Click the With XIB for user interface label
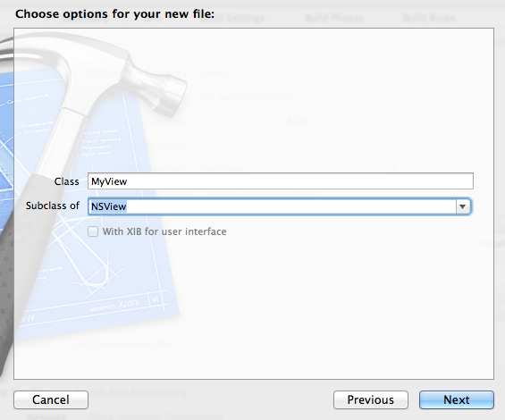The image size is (505, 420). tap(164, 231)
